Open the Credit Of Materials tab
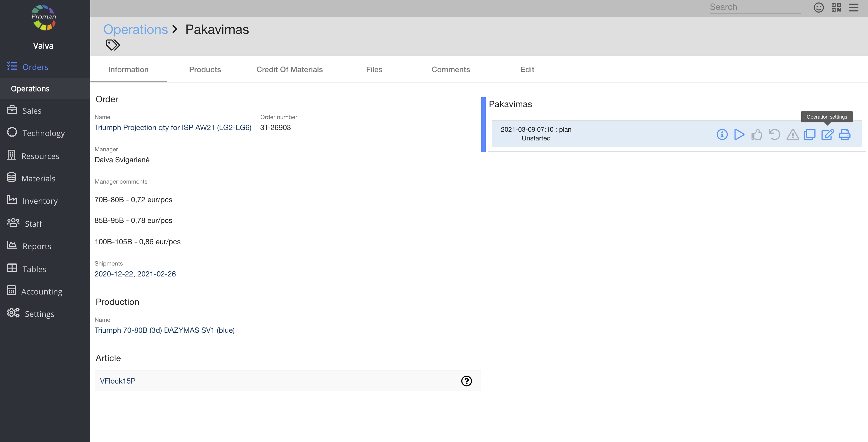 (289, 69)
